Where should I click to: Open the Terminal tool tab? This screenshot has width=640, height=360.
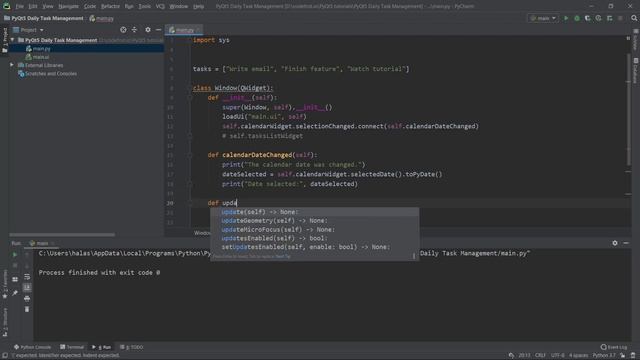point(72,347)
